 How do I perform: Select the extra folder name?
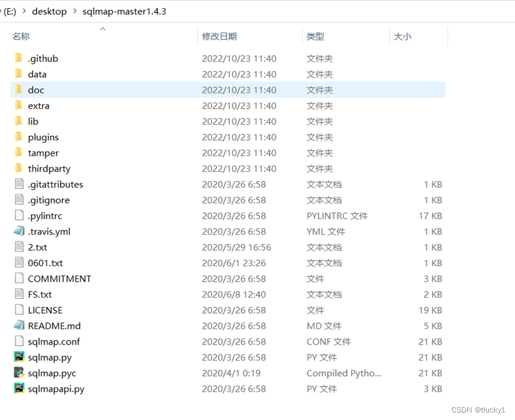coord(38,106)
